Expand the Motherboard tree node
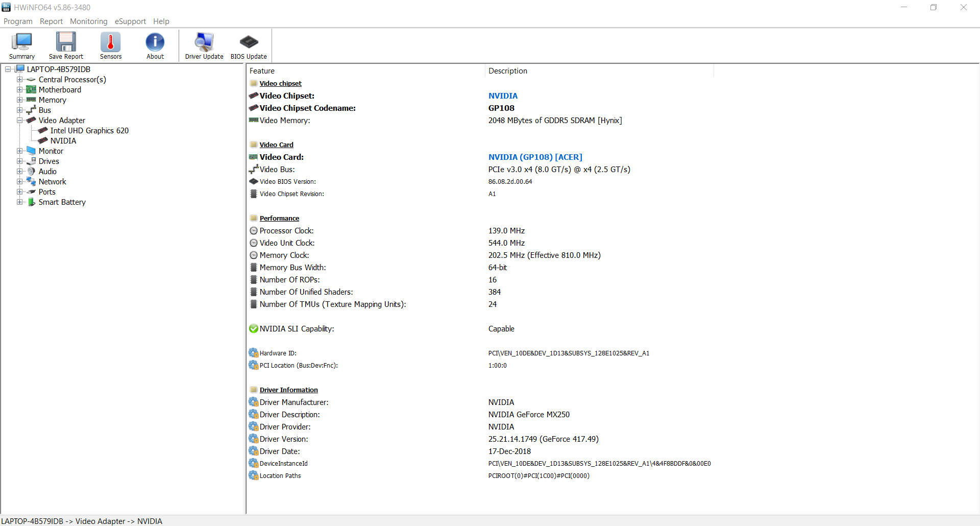Viewport: 980px width, 526px height. (x=19, y=90)
